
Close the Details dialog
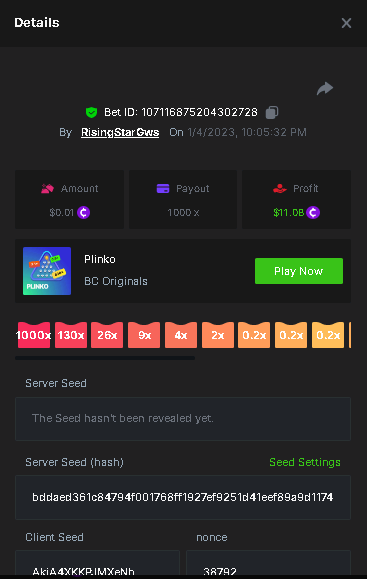pyautogui.click(x=346, y=23)
